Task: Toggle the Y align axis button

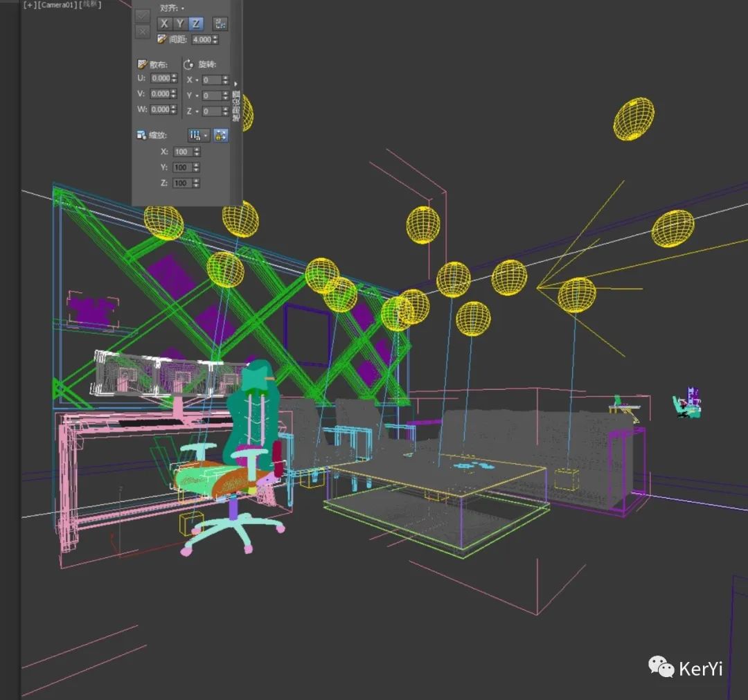Action: 180,24
